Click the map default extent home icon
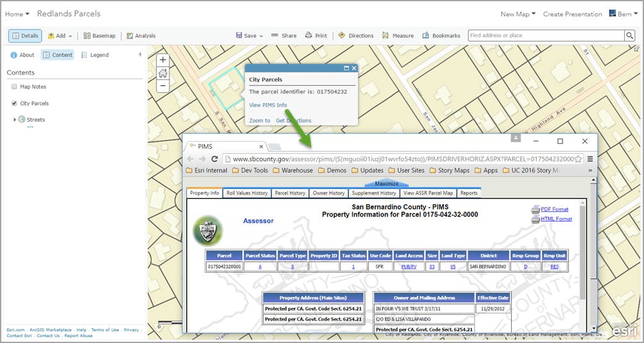 pyautogui.click(x=163, y=73)
